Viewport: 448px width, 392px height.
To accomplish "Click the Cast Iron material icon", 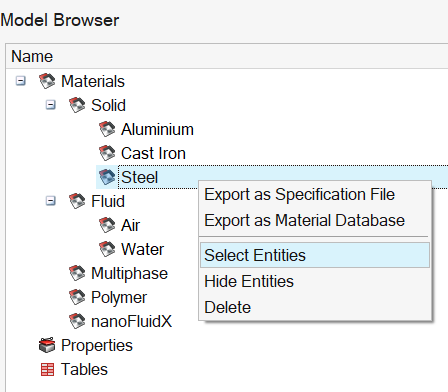I will point(107,153).
